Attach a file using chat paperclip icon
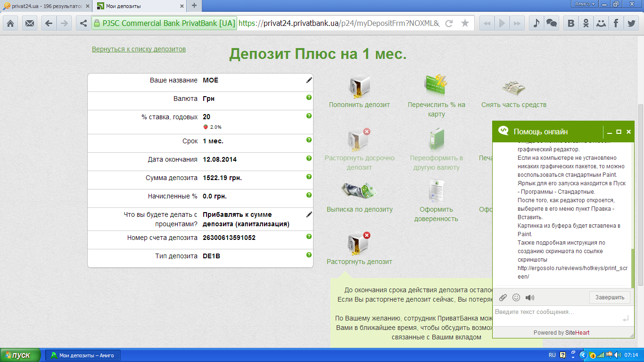This screenshot has height=362, width=644. [x=503, y=297]
